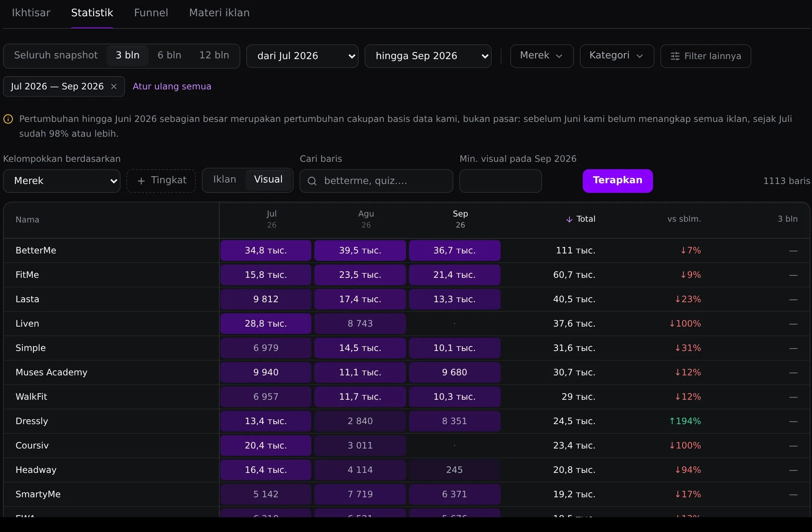Click Headway's Sep cell 245
The height and width of the screenshot is (532, 812).
click(454, 470)
